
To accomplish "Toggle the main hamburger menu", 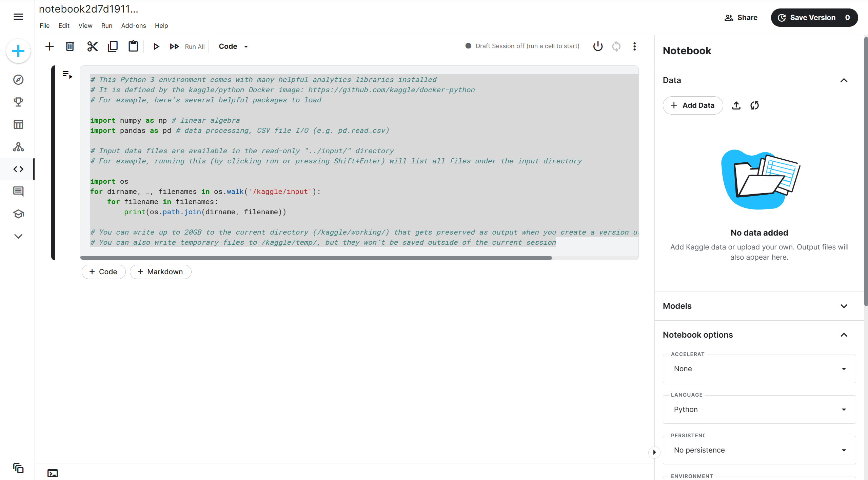I will pyautogui.click(x=18, y=17).
